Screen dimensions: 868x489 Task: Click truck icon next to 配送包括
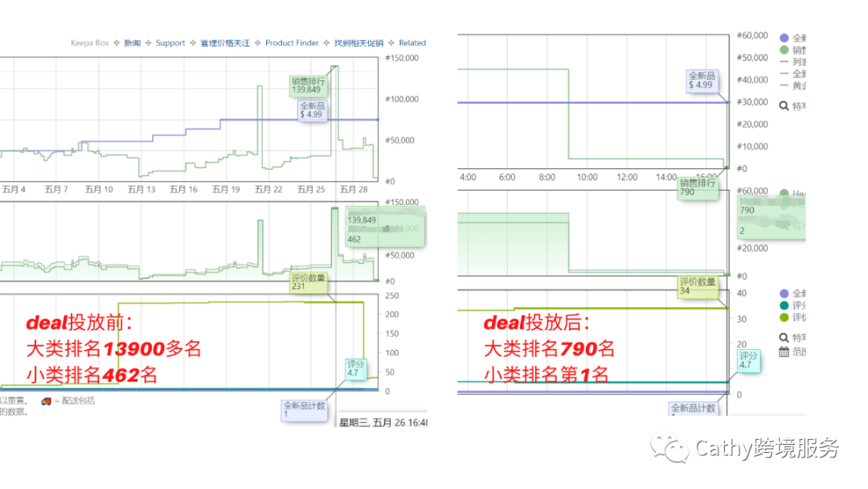[x=46, y=401]
